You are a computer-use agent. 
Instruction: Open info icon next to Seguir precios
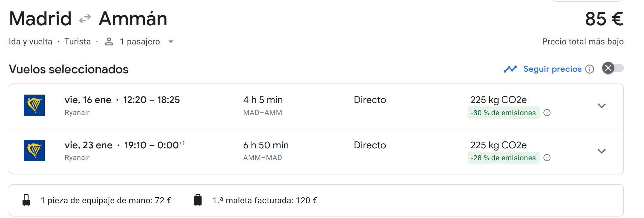coord(590,69)
